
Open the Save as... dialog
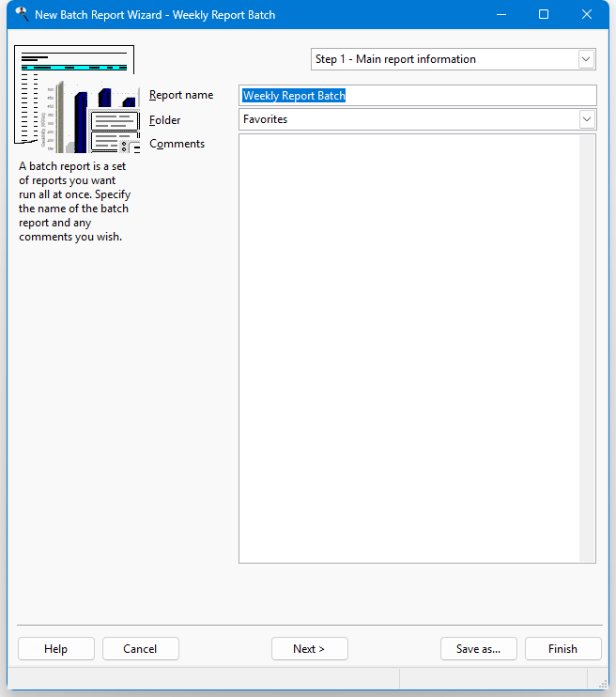478,649
